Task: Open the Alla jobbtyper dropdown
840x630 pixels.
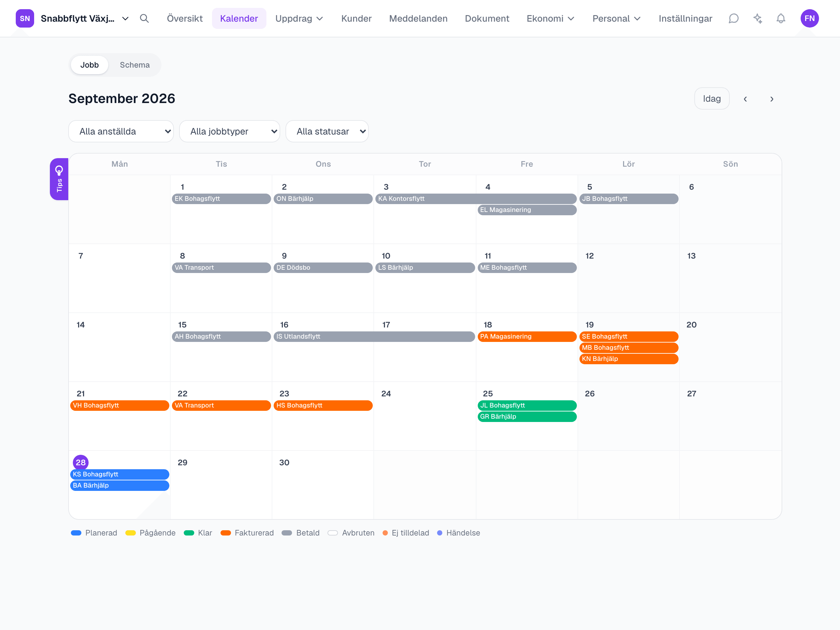Action: click(x=230, y=131)
